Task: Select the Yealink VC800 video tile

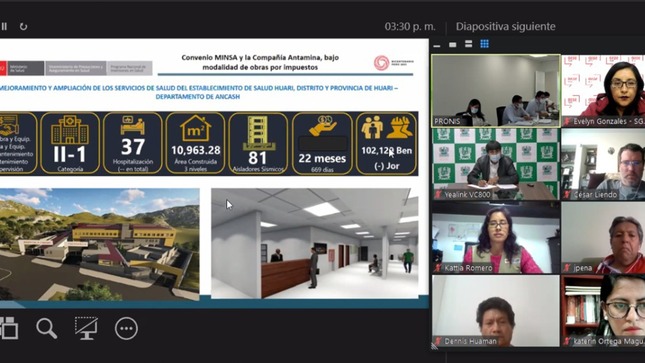Action: tap(496, 164)
